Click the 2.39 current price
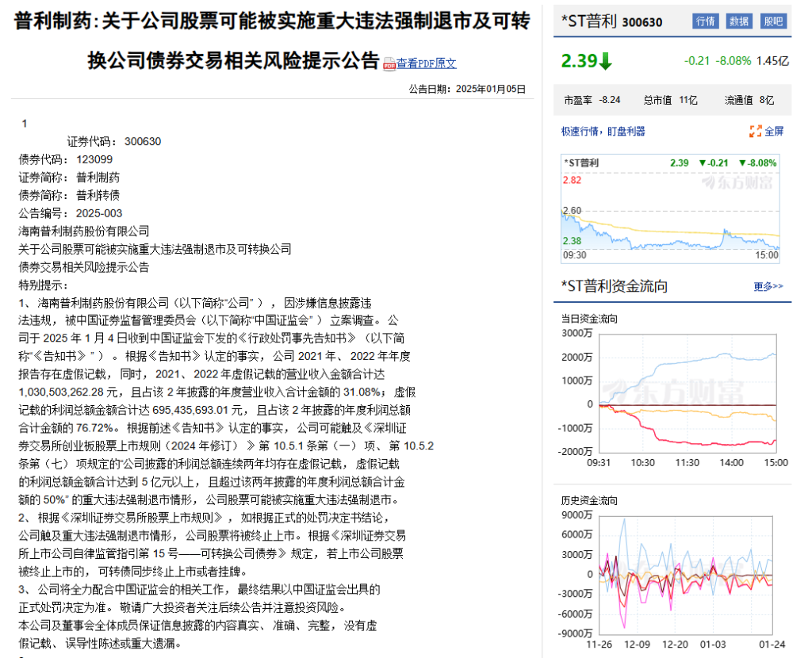Viewport: 812px width, 658px height. (579, 61)
